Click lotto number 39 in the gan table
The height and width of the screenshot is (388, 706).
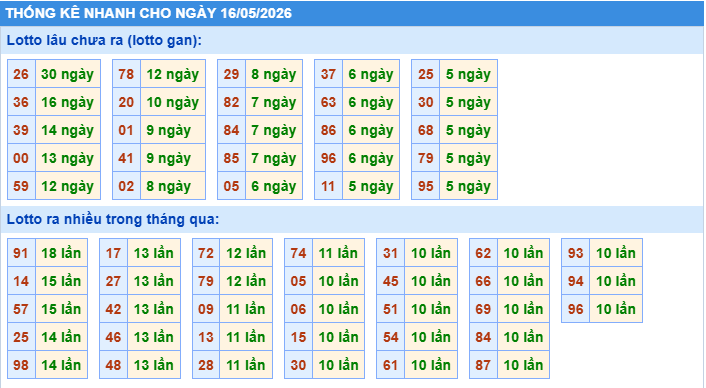pos(21,130)
